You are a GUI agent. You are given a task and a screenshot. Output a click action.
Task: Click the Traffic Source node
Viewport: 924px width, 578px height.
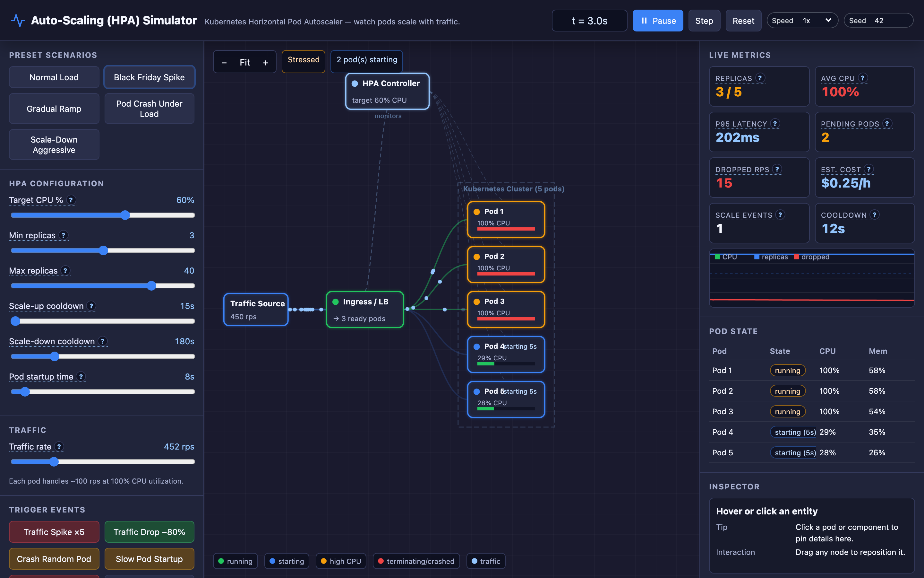coord(256,310)
